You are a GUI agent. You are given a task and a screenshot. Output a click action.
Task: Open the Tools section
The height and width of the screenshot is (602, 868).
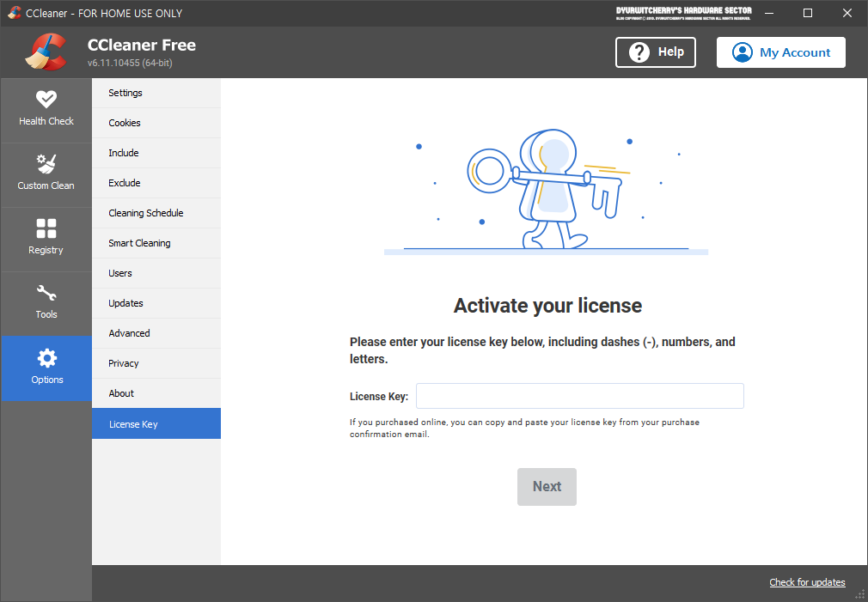[46, 304]
